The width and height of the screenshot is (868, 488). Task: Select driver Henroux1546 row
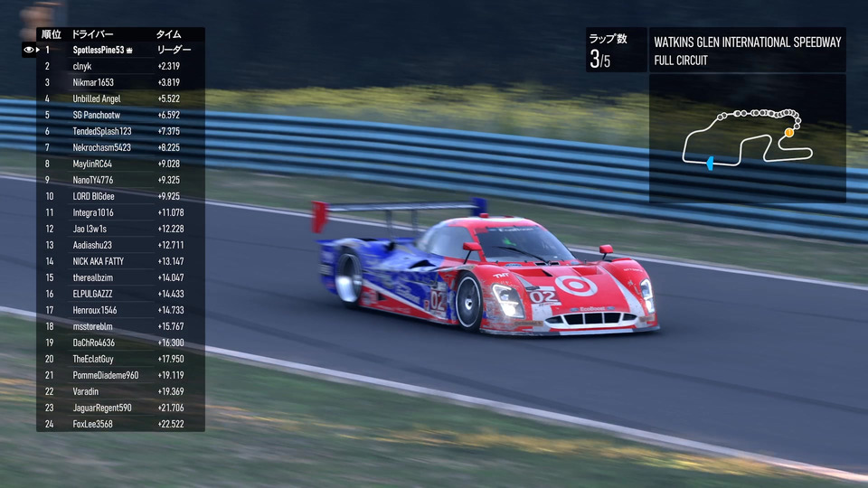[x=120, y=310]
